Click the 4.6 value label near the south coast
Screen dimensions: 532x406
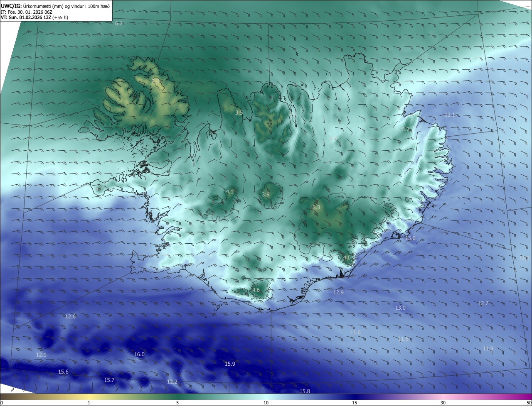tap(256, 290)
